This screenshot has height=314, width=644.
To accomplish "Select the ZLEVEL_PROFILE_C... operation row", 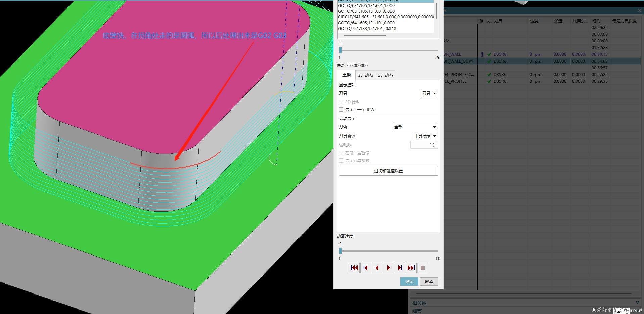I will coord(542,75).
